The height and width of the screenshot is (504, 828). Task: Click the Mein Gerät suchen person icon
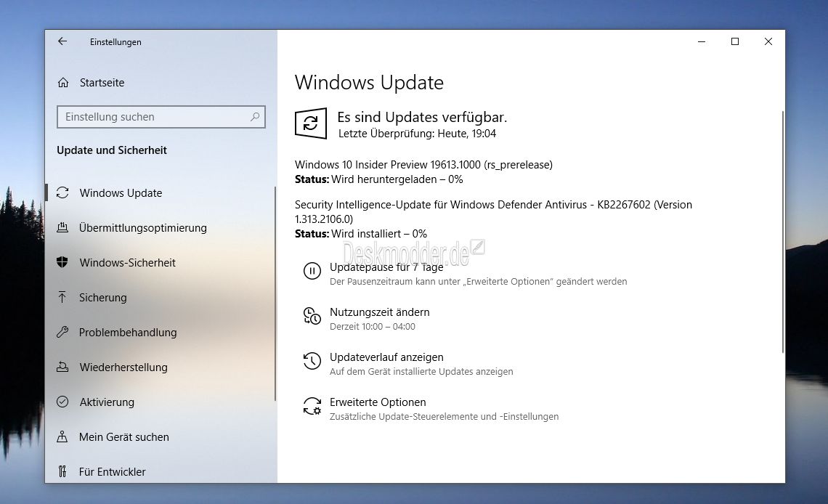[62, 436]
